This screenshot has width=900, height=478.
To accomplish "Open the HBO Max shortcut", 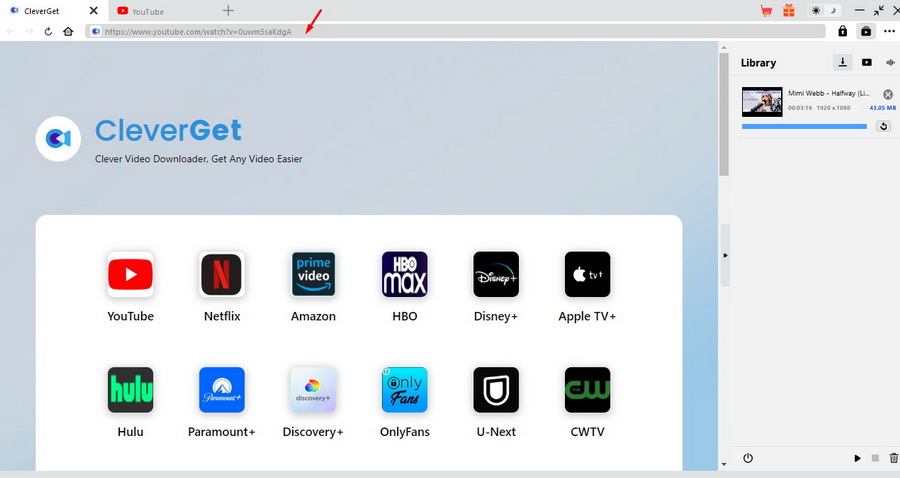I will click(x=405, y=274).
